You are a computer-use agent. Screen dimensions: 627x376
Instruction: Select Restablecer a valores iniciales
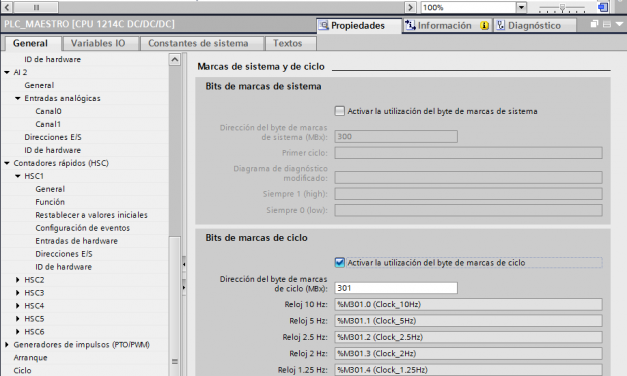92,215
